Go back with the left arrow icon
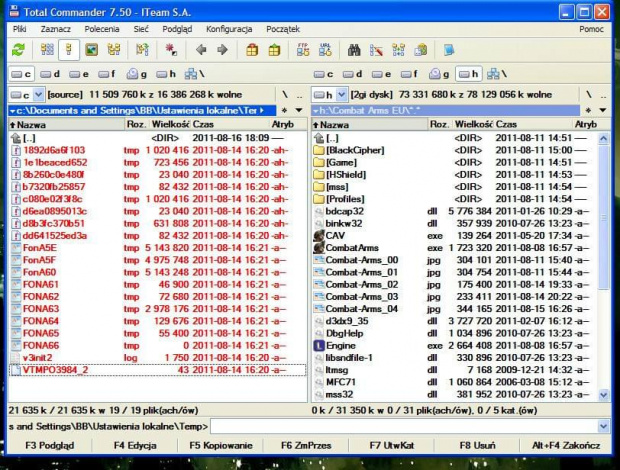This screenshot has height=470, width=620. [x=201, y=50]
